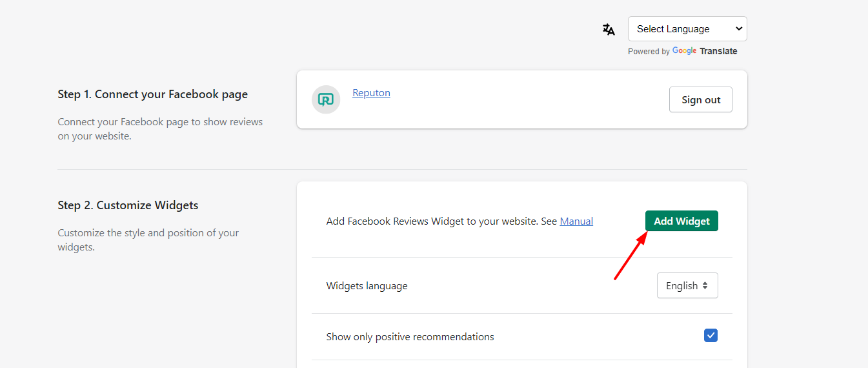Click the Reputon page avatar logo
The height and width of the screenshot is (368, 868).
(x=326, y=99)
